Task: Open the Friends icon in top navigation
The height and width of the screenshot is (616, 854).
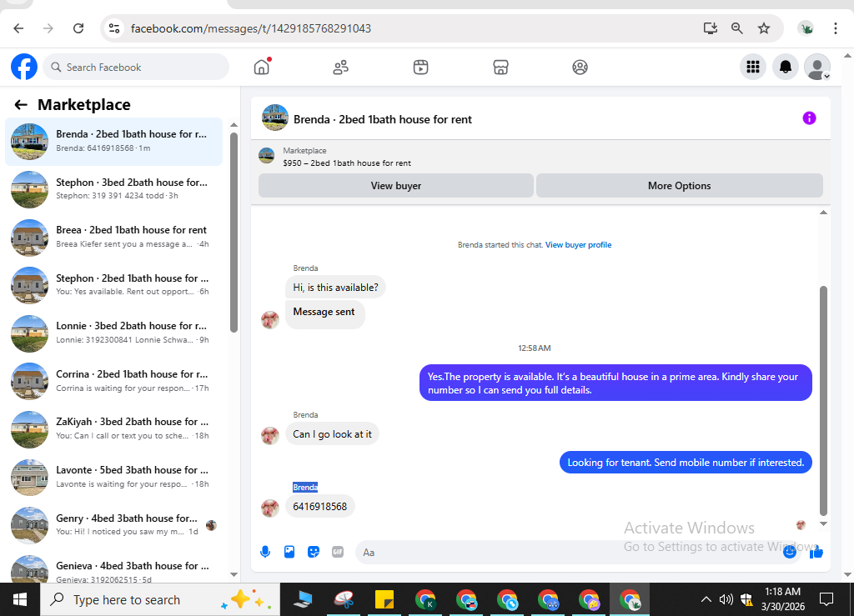Action: 341,68
